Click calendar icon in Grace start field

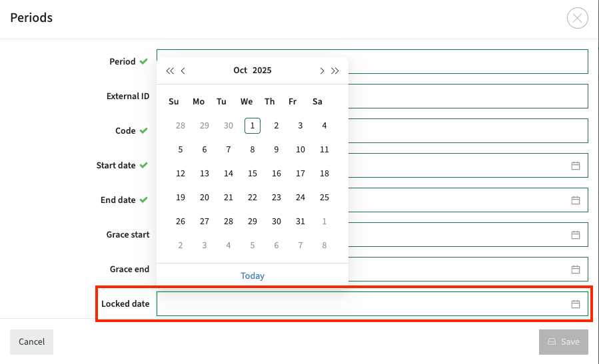coord(576,235)
